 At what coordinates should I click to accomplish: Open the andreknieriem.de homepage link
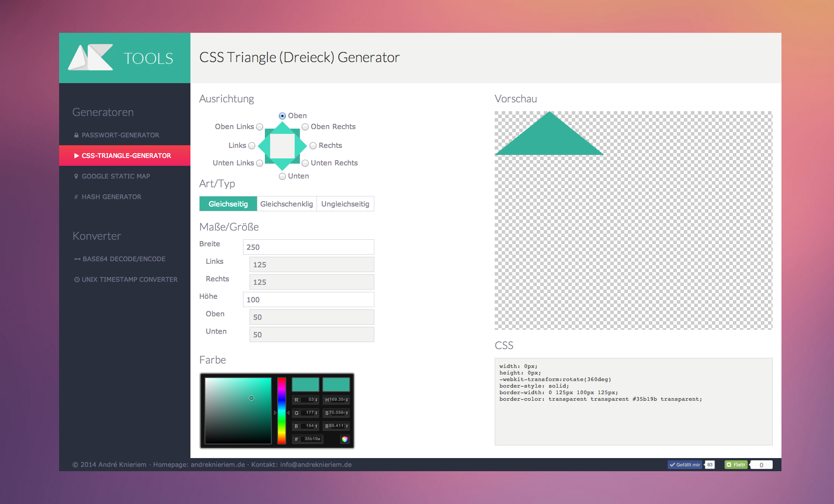pyautogui.click(x=218, y=465)
